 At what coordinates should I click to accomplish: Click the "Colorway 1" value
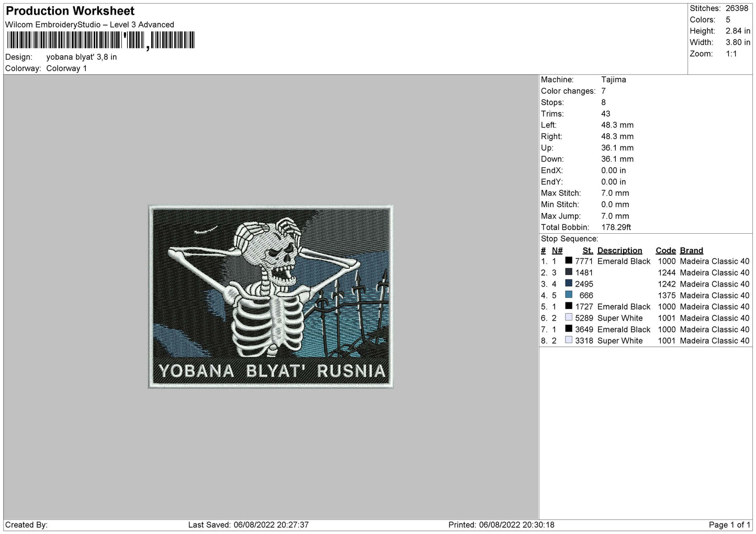tap(66, 69)
